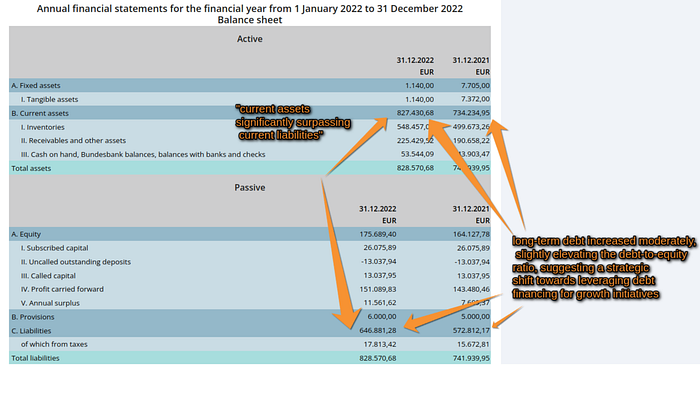Click current assets 2021 value 734.234,95
This screenshot has height=394, width=700.
tap(471, 112)
